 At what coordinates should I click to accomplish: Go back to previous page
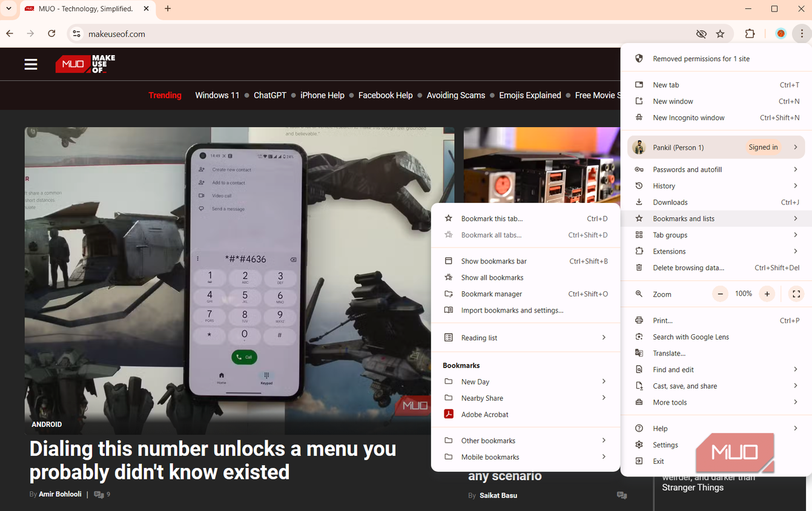[x=10, y=34]
